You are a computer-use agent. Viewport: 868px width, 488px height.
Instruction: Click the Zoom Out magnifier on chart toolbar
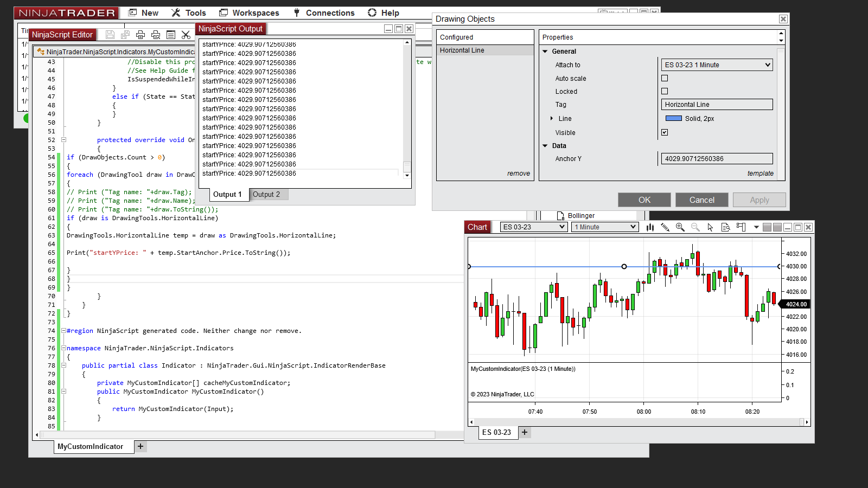(x=695, y=227)
